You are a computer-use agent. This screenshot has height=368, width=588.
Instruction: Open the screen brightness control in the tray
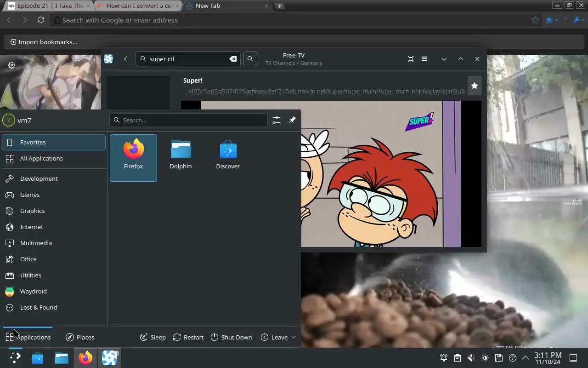pos(485,358)
